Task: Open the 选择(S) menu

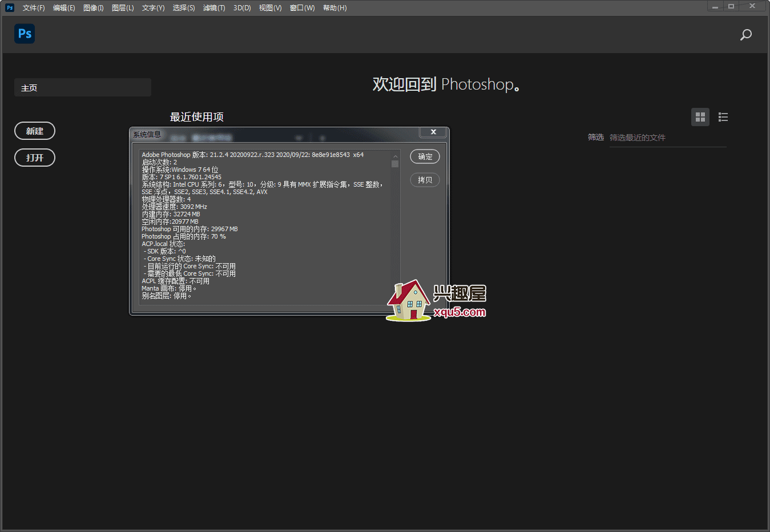Action: click(x=184, y=8)
